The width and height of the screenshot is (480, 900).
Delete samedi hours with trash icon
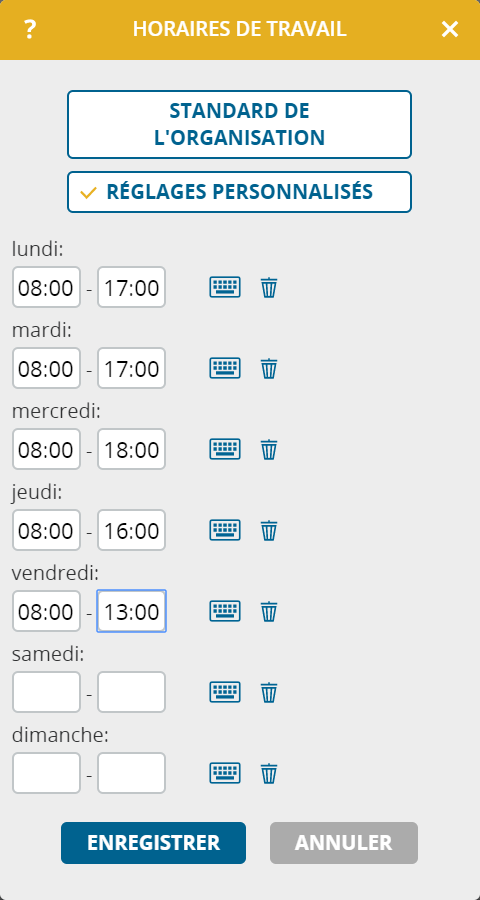tap(269, 692)
